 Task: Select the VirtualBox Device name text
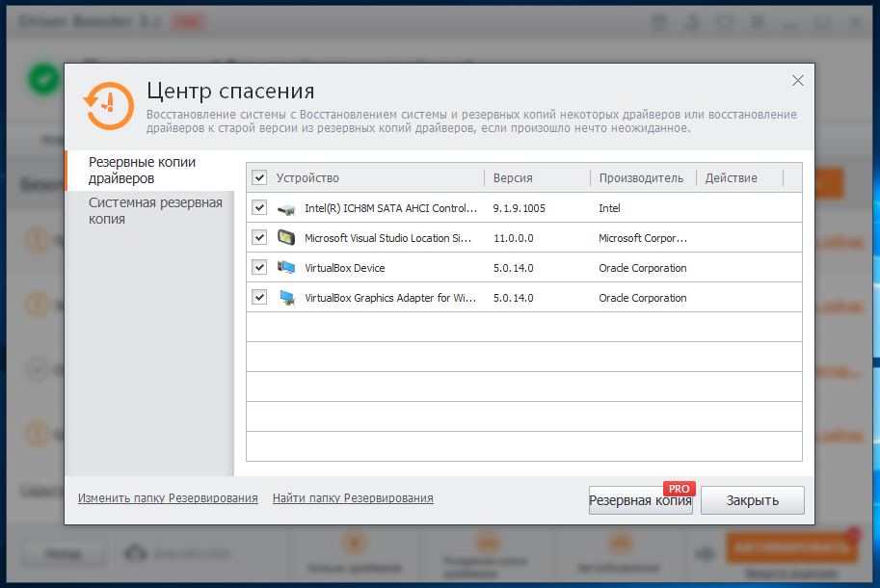point(345,268)
